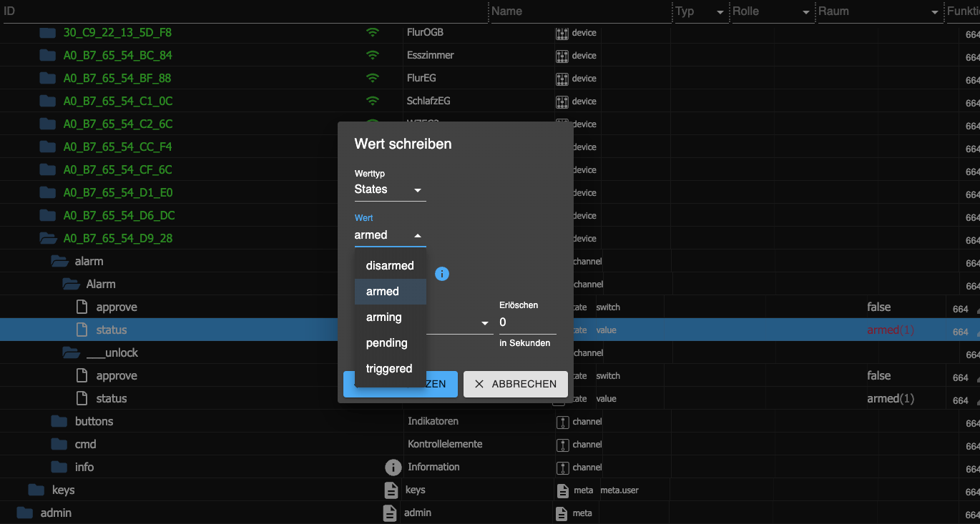
Task: Click the blue info icon in the dialog
Action: click(442, 273)
